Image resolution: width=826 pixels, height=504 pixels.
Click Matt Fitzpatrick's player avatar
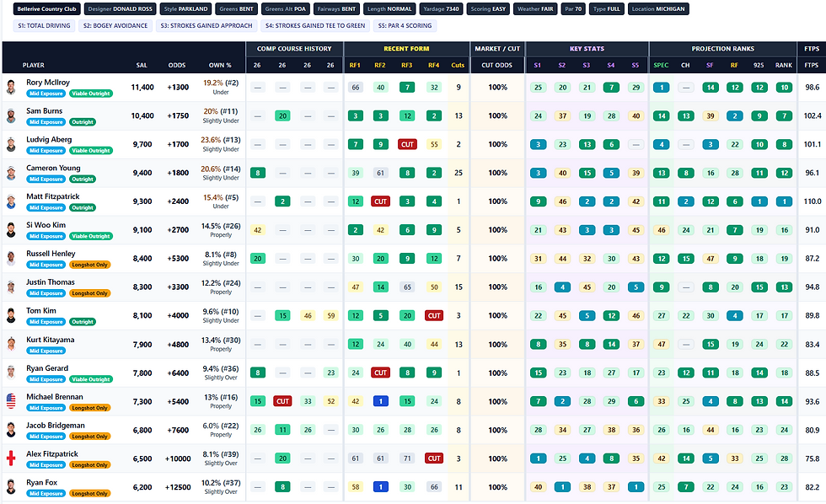[11, 201]
